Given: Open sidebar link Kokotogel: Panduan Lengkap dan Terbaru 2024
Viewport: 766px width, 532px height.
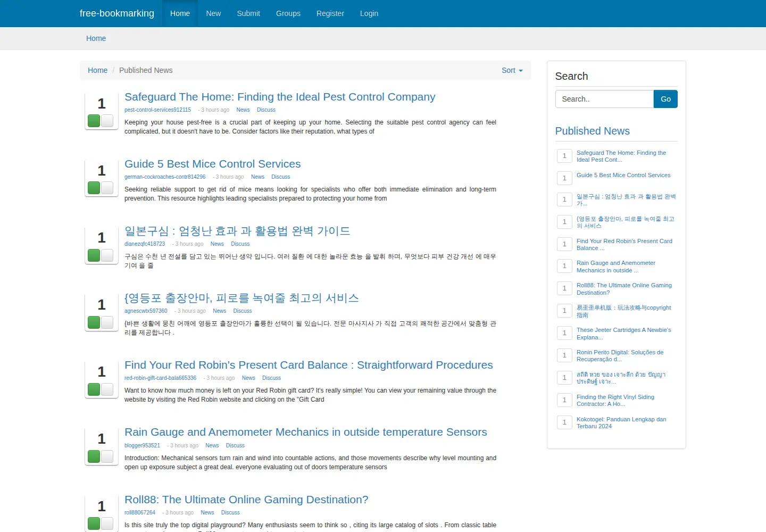Looking at the screenshot, I should [621, 423].
